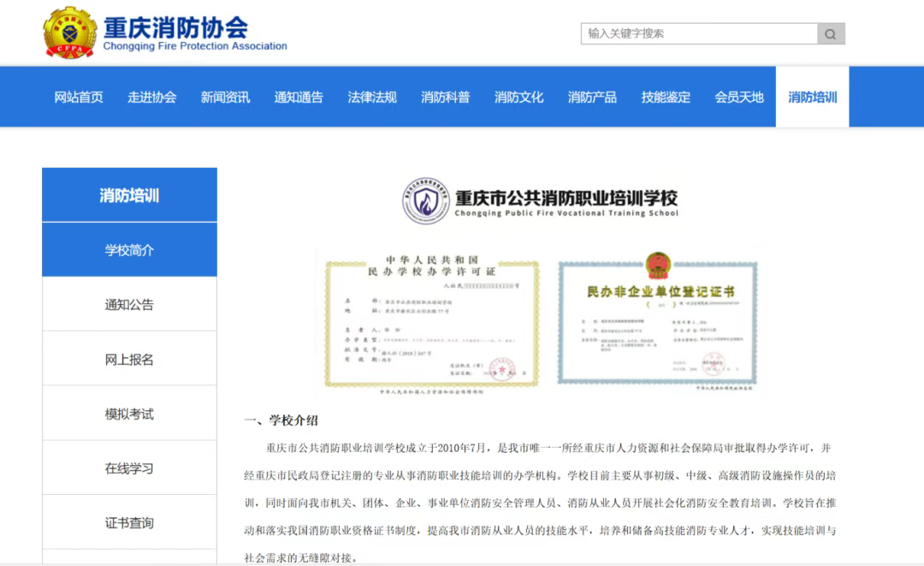Click the magnifier search icon button
This screenshot has height=566, width=924.
[831, 34]
